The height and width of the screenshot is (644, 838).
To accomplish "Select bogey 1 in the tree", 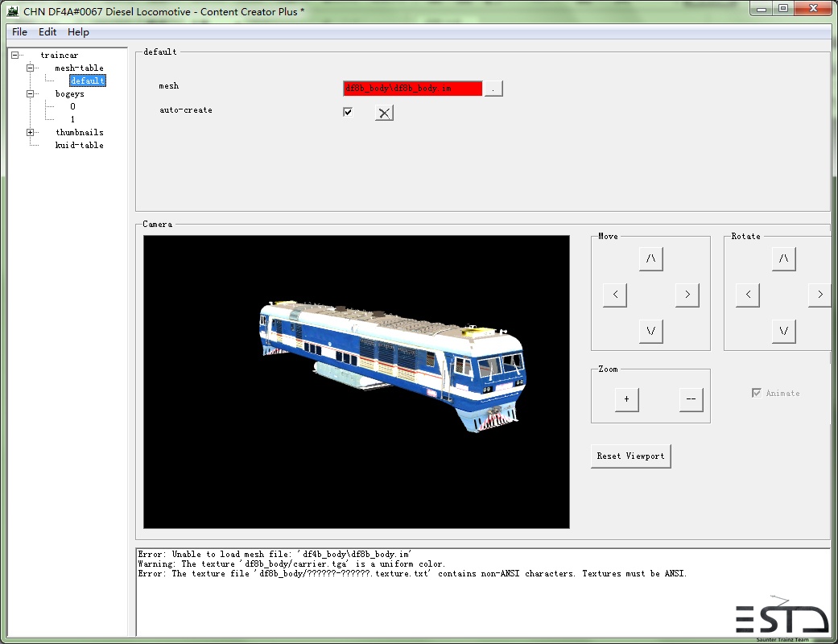I will [x=72, y=119].
